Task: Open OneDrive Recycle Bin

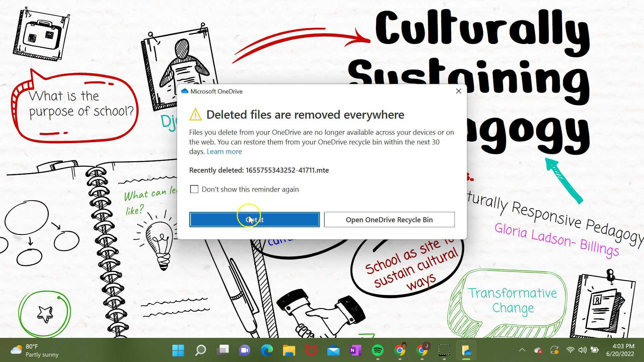Action: [x=389, y=220]
